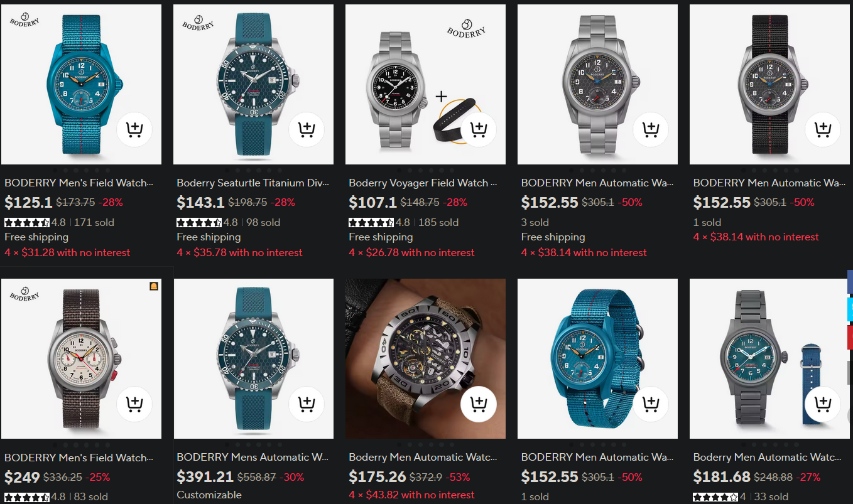Open the 'Boderry Seaturtle Titanium Div...' title link
Screen dimensions: 853x504
(x=253, y=183)
